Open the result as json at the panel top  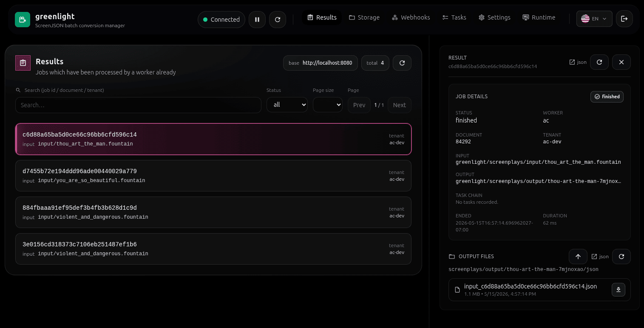coord(578,62)
